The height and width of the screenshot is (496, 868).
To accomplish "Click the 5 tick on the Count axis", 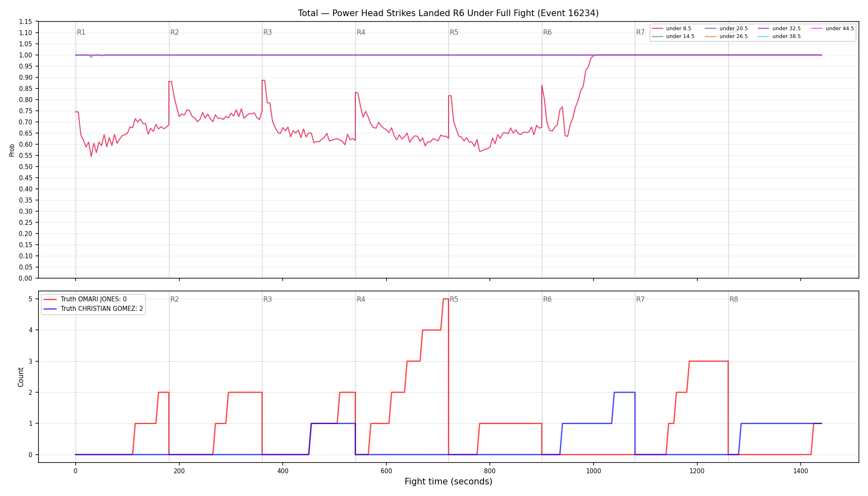I will click(30, 299).
